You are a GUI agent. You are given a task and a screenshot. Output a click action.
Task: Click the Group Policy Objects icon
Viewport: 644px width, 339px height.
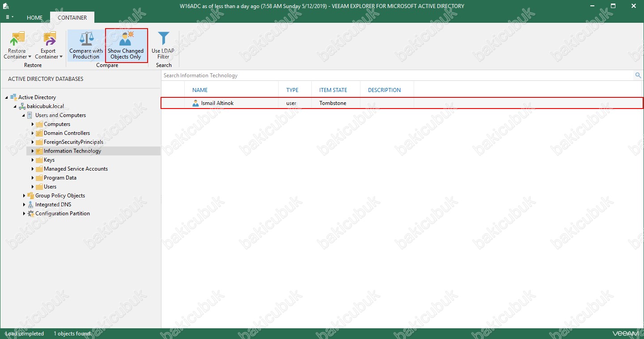tap(31, 196)
